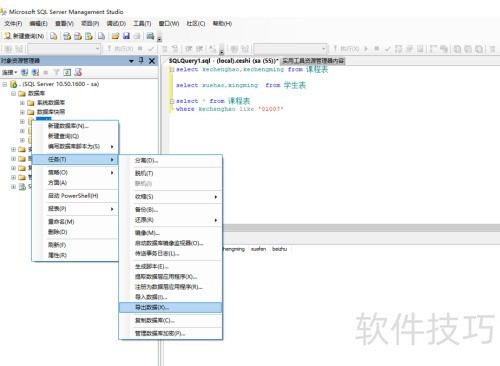Click the Save floppy disk icon
This screenshot has width=500, height=366.
[126, 36]
